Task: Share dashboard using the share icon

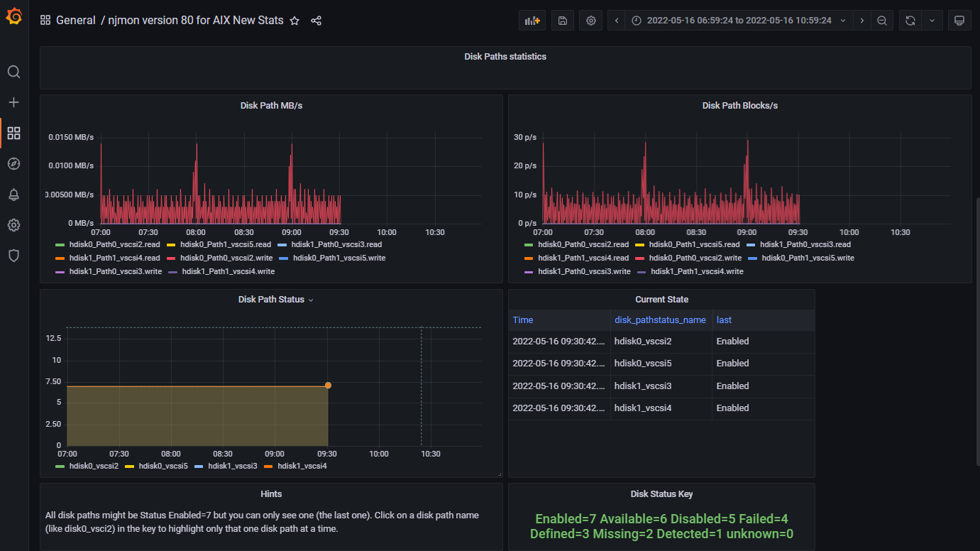Action: 316,21
